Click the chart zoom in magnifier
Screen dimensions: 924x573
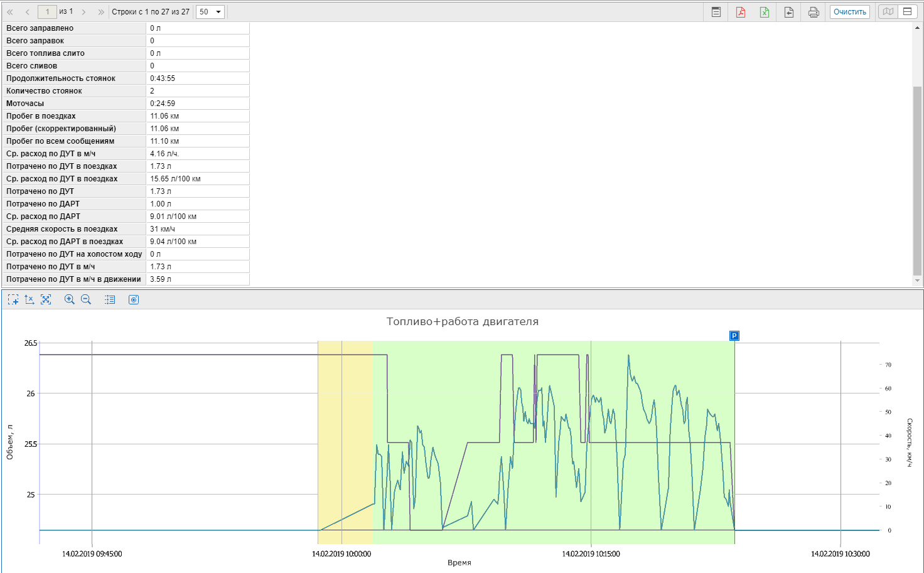pos(70,300)
